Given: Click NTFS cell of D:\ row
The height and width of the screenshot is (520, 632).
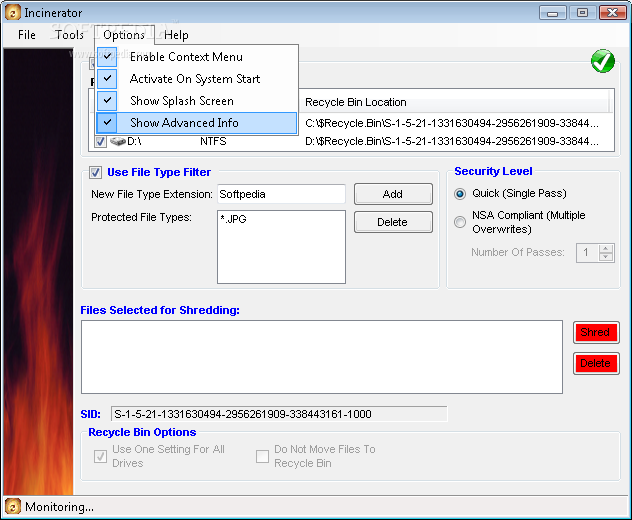Looking at the screenshot, I should [213, 141].
